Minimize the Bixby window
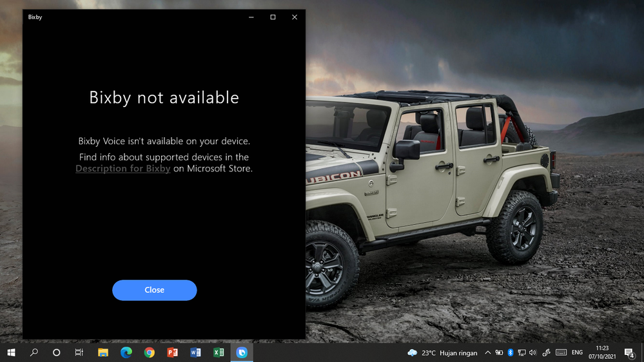644x362 pixels. pyautogui.click(x=251, y=17)
